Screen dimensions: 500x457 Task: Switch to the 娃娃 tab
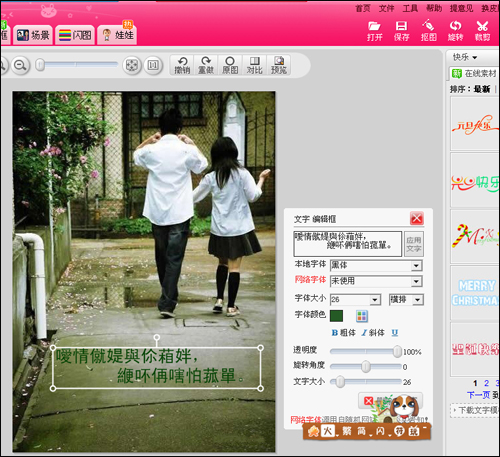(x=117, y=35)
